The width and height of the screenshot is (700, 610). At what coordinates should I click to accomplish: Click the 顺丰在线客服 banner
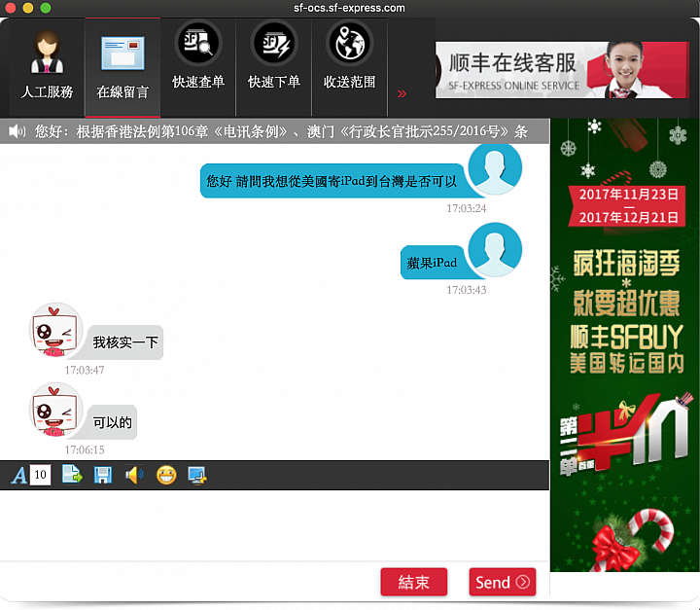click(562, 70)
